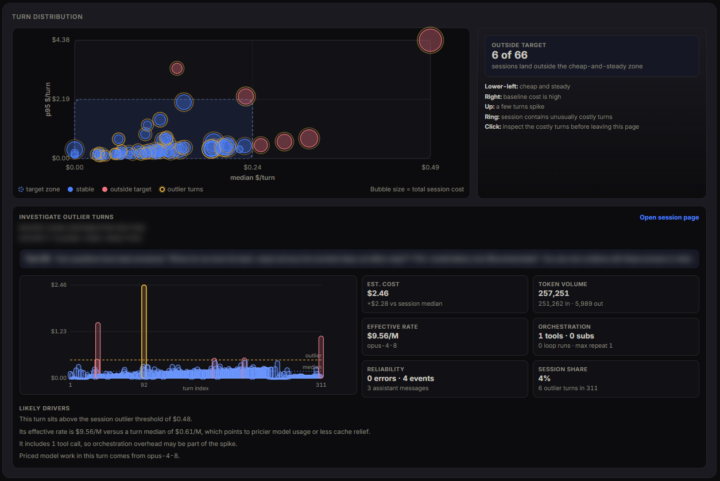The width and height of the screenshot is (720, 481).
Task: Click the 'Priced model work' driver line
Action: pyautogui.click(x=99, y=456)
